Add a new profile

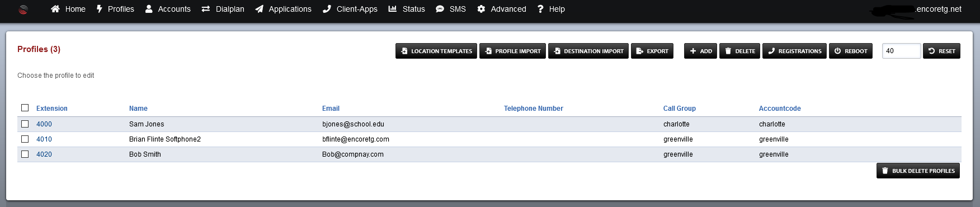[700, 51]
